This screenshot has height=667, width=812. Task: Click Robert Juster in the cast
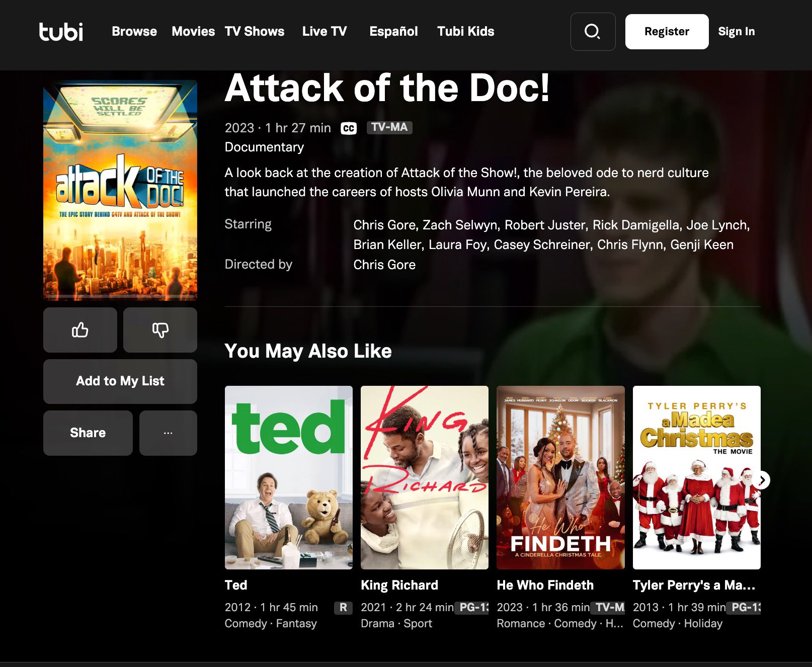pos(545,225)
